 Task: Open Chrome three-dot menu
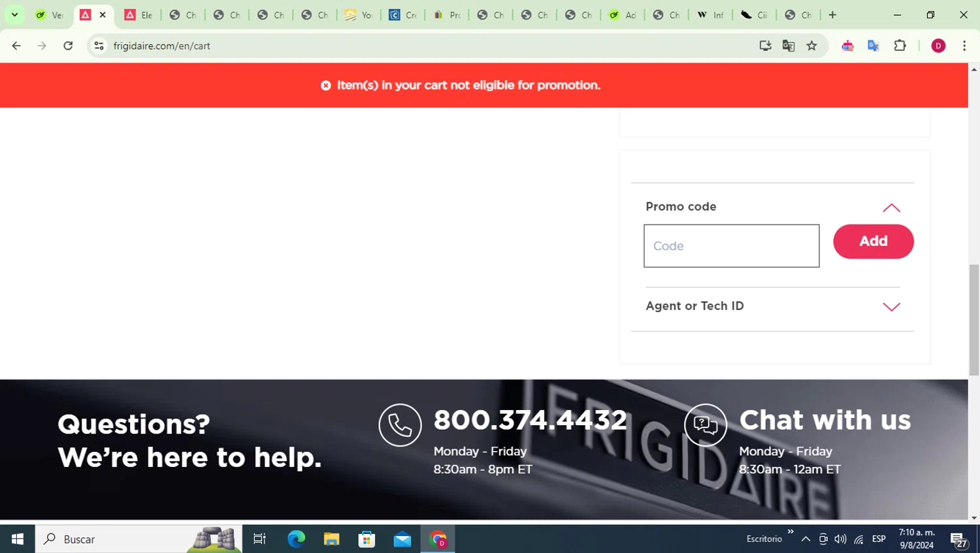[964, 46]
